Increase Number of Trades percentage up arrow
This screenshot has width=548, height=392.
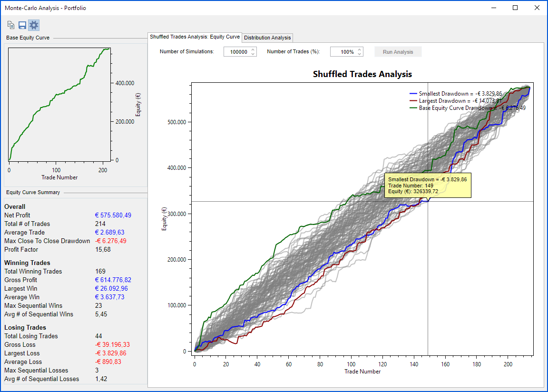(360, 49)
